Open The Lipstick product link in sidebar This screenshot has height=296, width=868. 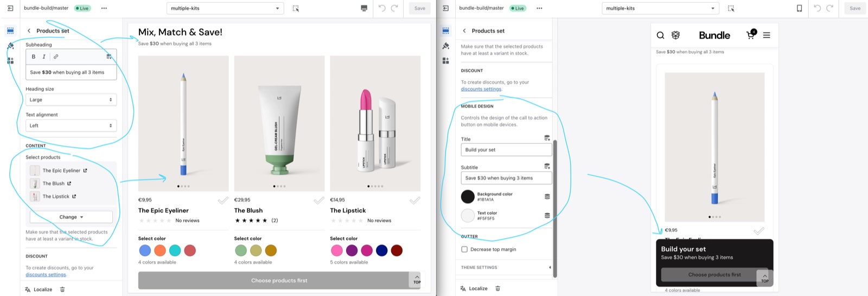74,197
